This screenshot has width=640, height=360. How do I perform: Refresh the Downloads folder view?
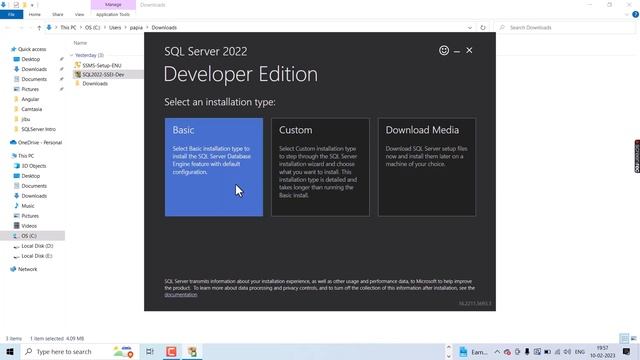[x=483, y=28]
